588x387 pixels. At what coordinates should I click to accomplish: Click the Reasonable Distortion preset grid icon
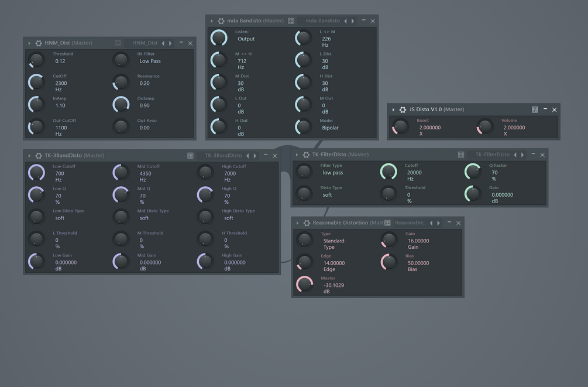coord(387,223)
